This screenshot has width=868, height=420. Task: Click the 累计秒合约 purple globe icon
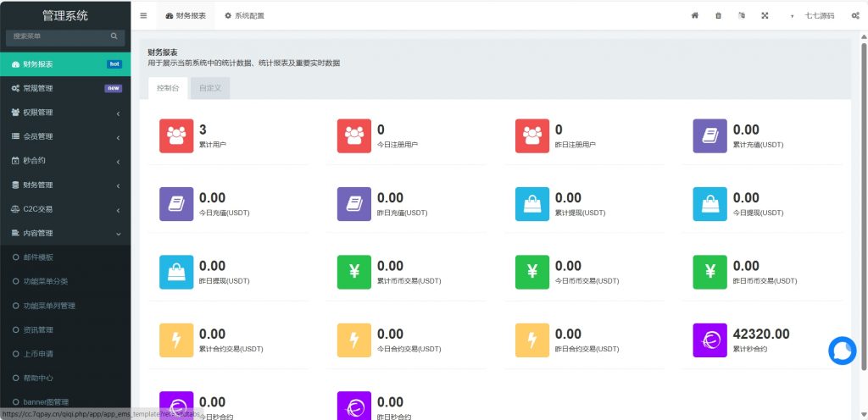710,340
